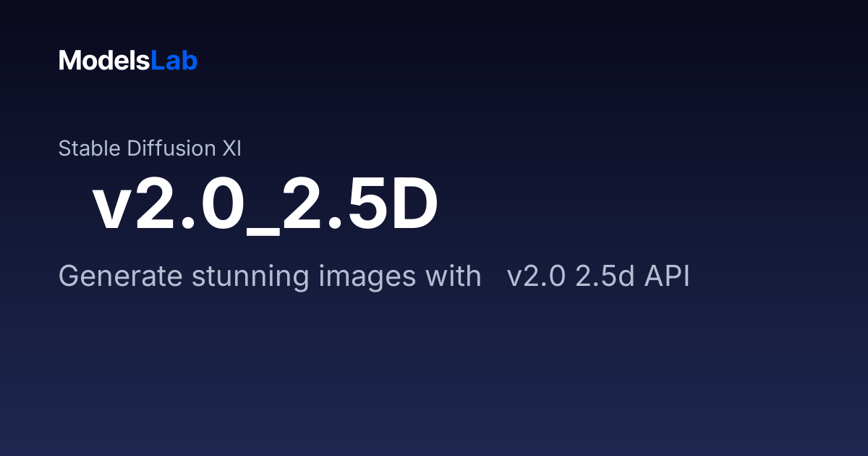Viewport: 868px width, 456px height.
Task: Click the white "Models" part of logo
Action: click(105, 61)
